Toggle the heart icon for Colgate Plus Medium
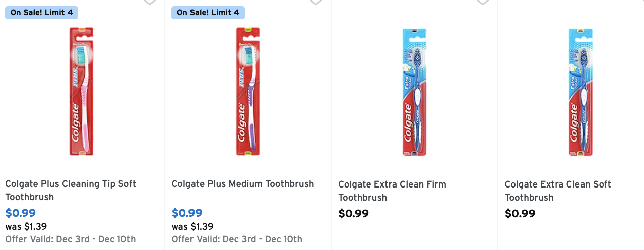Viewport: 644px width, 250px height. [x=316, y=2]
